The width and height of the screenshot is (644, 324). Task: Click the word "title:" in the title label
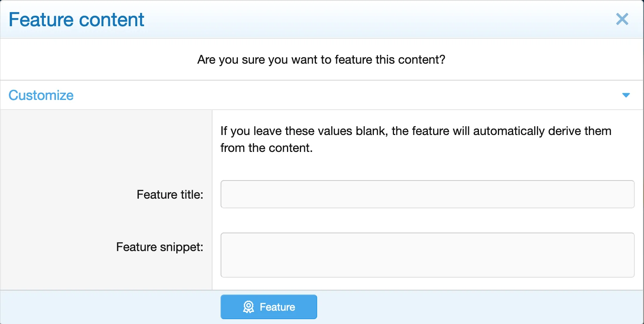[192, 195]
